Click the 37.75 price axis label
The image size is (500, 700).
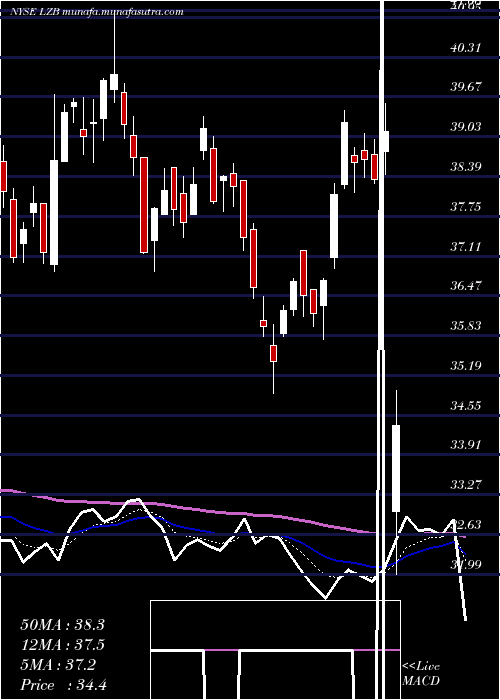(x=466, y=207)
